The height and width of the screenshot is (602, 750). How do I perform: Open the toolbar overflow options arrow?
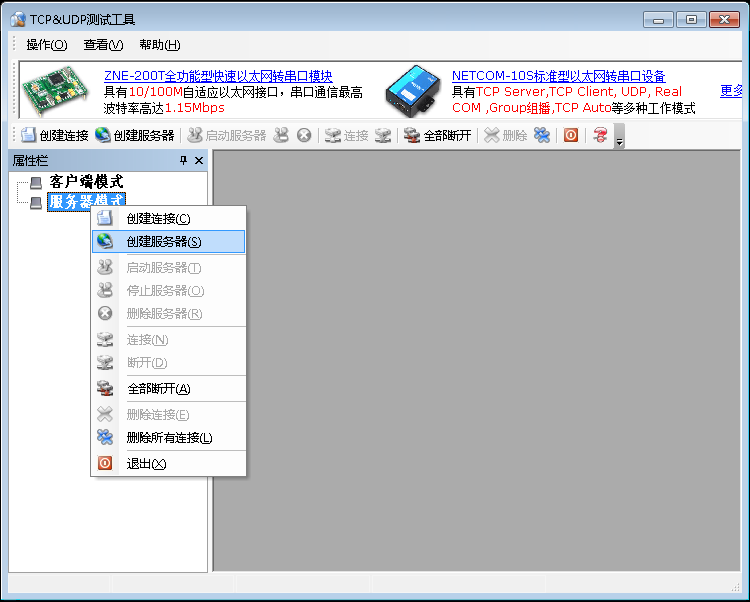[x=619, y=136]
